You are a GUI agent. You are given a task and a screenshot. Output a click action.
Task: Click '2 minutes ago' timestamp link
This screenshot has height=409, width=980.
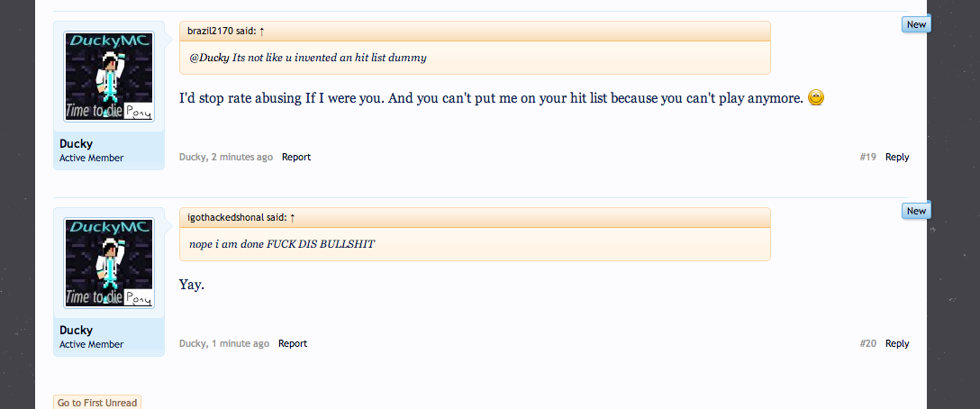coord(242,157)
